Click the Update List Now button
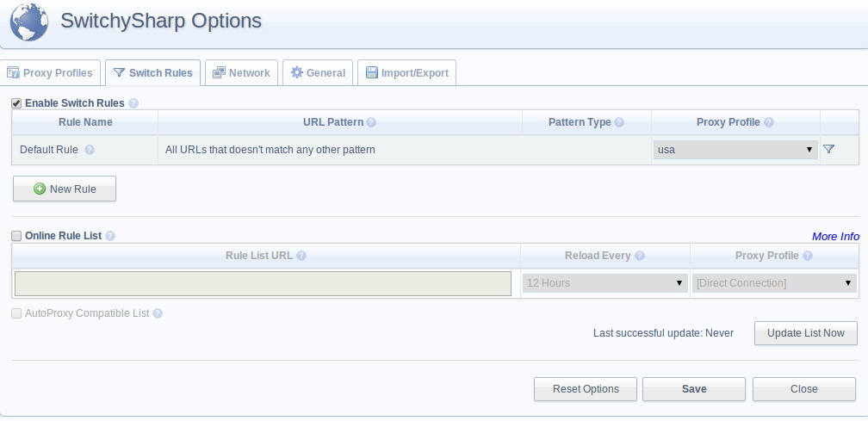This screenshot has width=868, height=421. pos(805,333)
